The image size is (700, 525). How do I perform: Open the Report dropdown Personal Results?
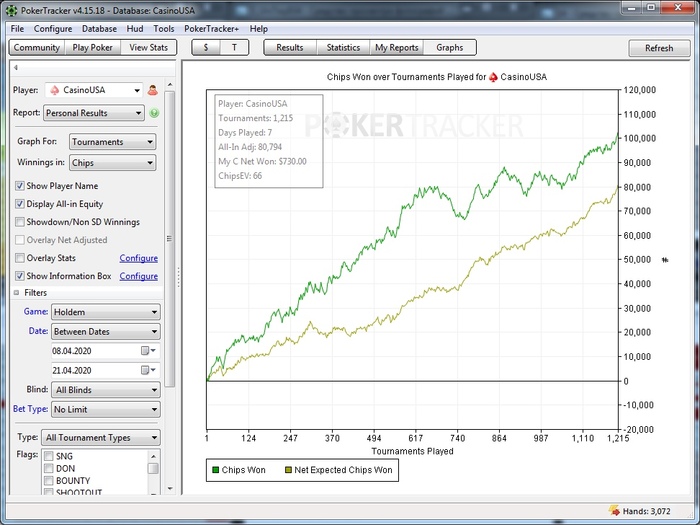(x=94, y=113)
